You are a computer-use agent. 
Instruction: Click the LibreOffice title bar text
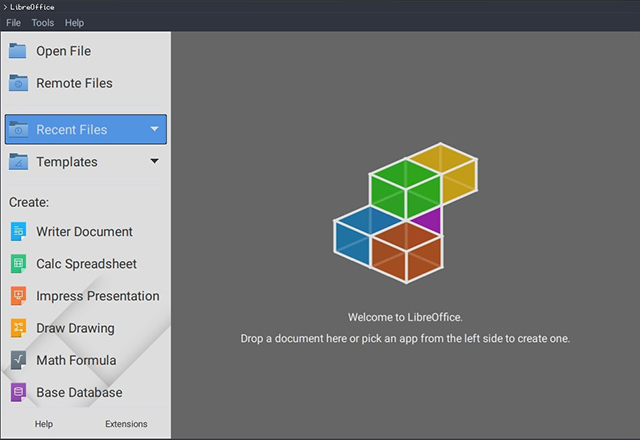pyautogui.click(x=32, y=7)
